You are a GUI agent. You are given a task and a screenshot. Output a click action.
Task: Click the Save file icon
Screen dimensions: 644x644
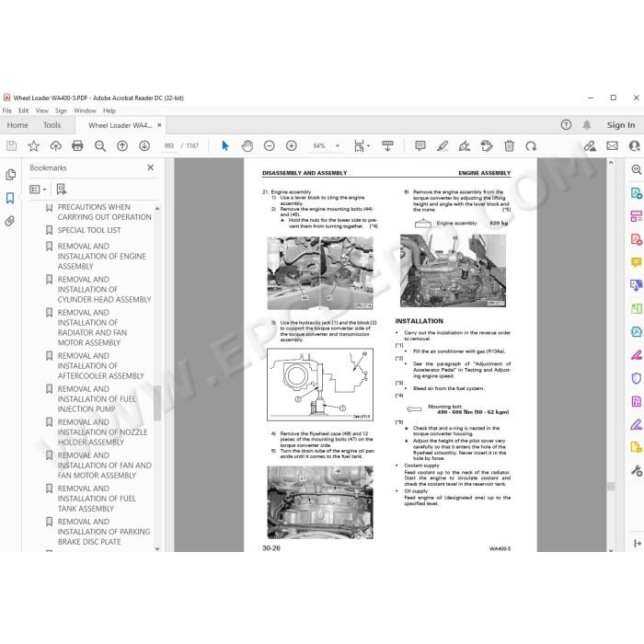click(x=11, y=145)
